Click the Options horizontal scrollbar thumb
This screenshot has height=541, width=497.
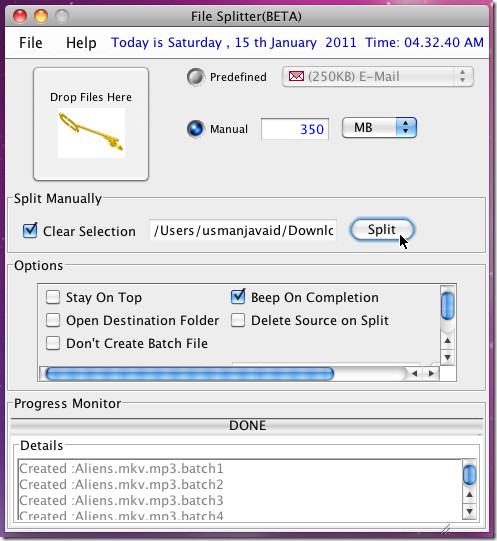click(x=190, y=374)
